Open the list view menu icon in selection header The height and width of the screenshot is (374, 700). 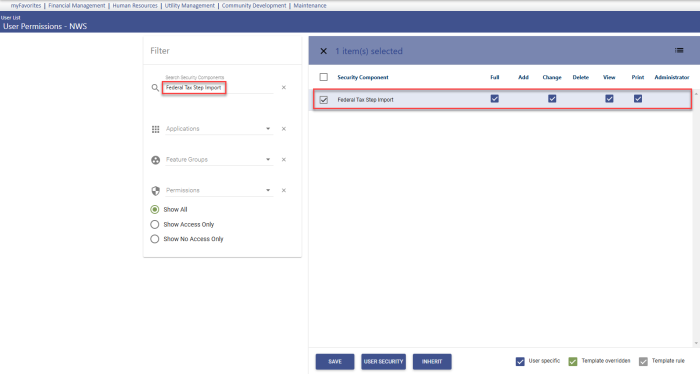coord(679,50)
